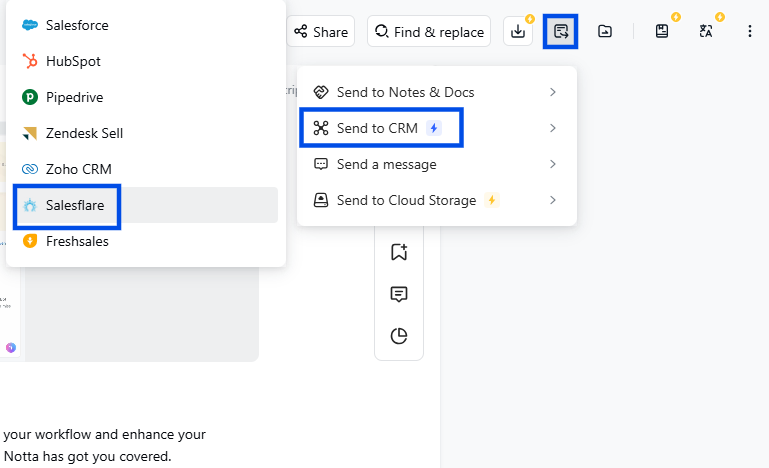
Task: Click the HubSpot sprocket logo icon
Action: 30,61
